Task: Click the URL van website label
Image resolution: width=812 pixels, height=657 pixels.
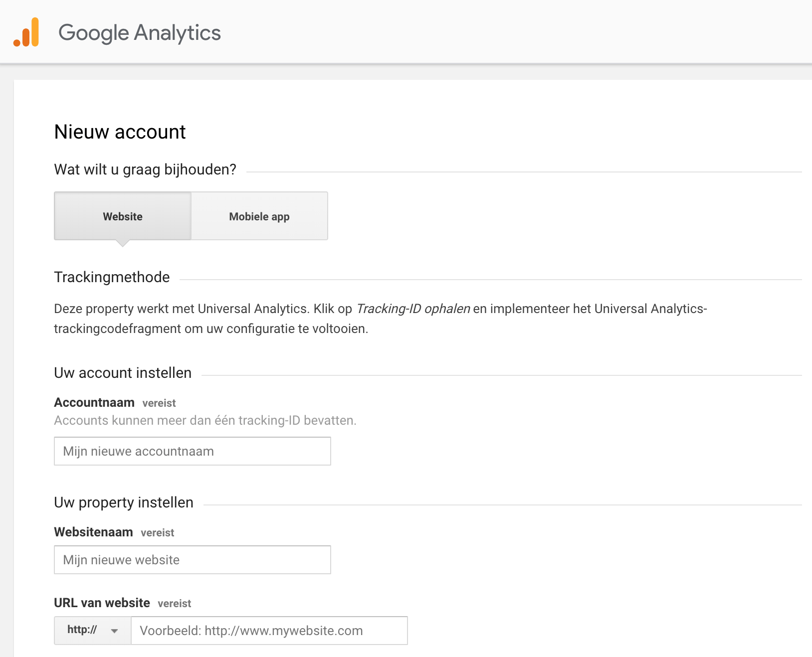Action: coord(102,603)
